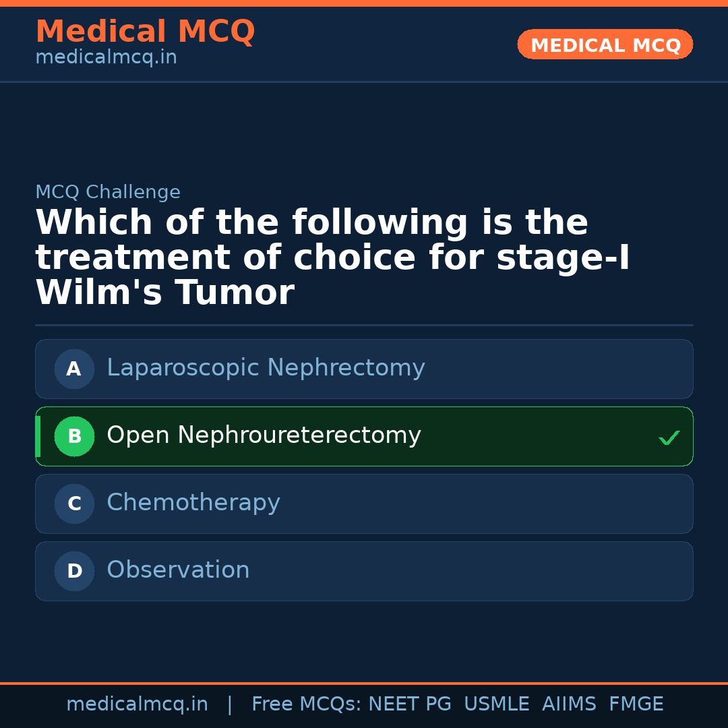Click medicalmcq.in at the bottom bar
Image resolution: width=728 pixels, height=728 pixels.
138,704
